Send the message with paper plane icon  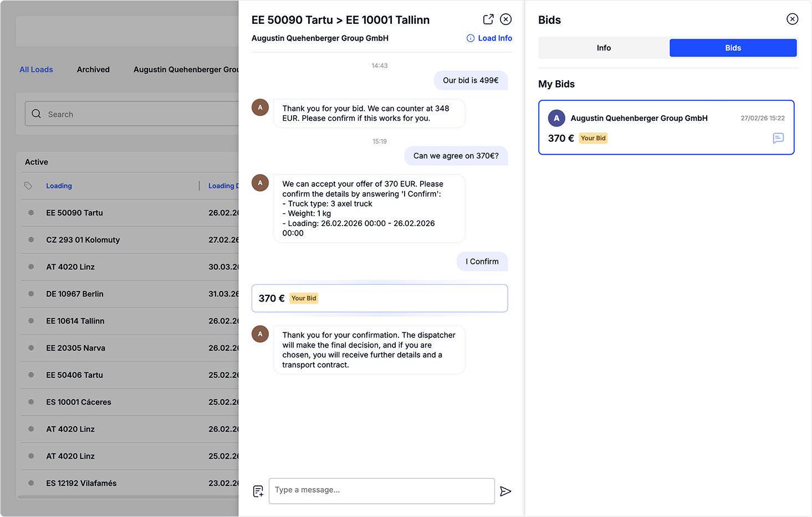click(x=505, y=491)
